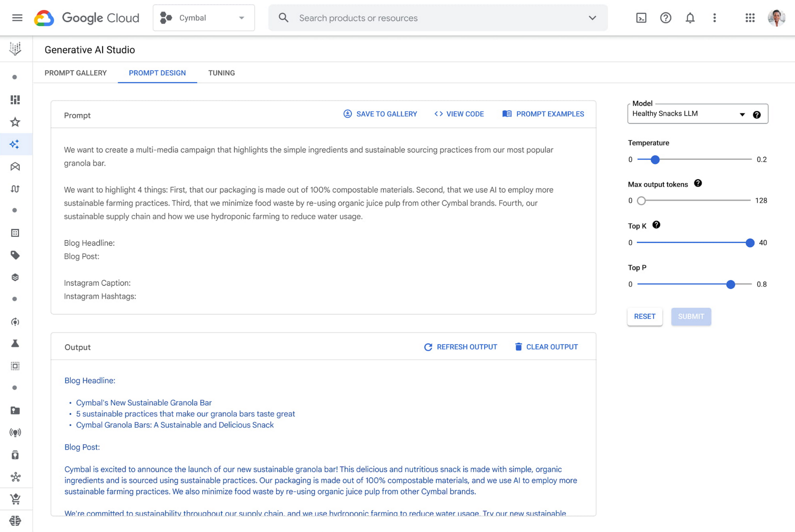The image size is (795, 532).
Task: Switch to the Tuning tab
Action: click(221, 73)
